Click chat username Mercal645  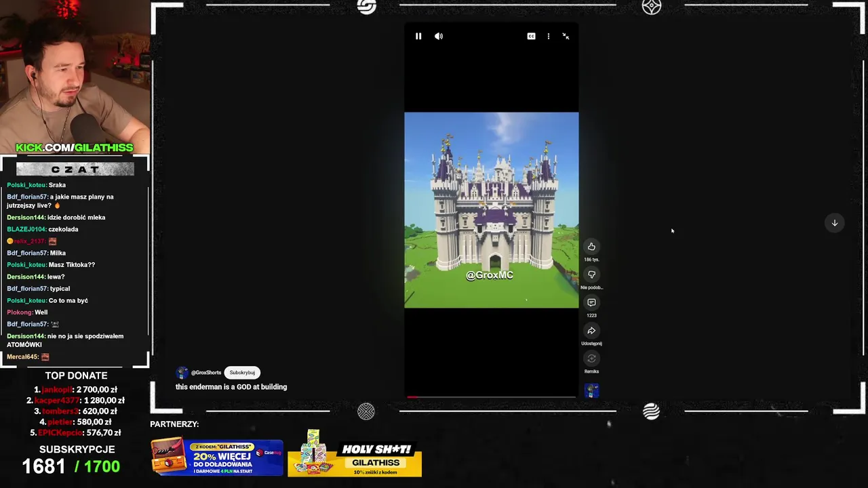point(22,357)
